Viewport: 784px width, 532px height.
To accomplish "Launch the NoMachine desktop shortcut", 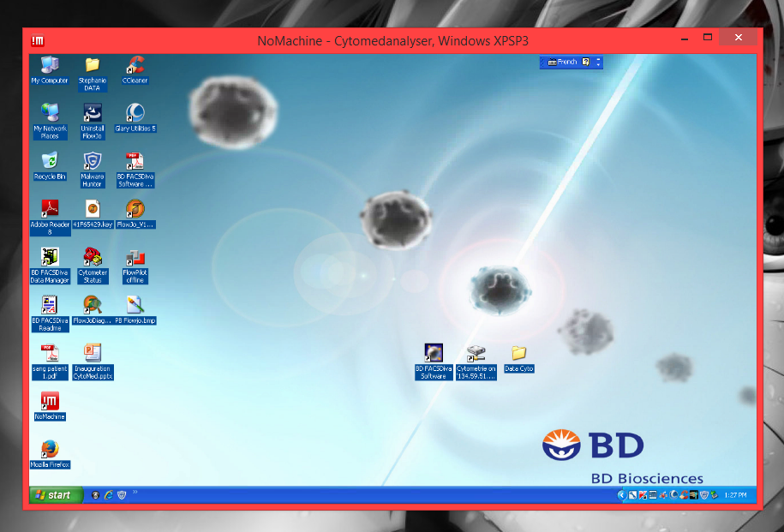I will coord(50,406).
